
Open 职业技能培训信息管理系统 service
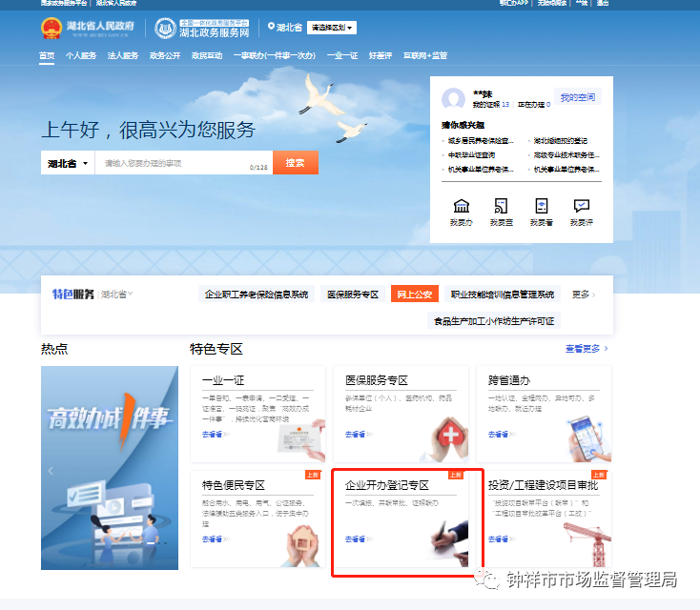click(503, 295)
